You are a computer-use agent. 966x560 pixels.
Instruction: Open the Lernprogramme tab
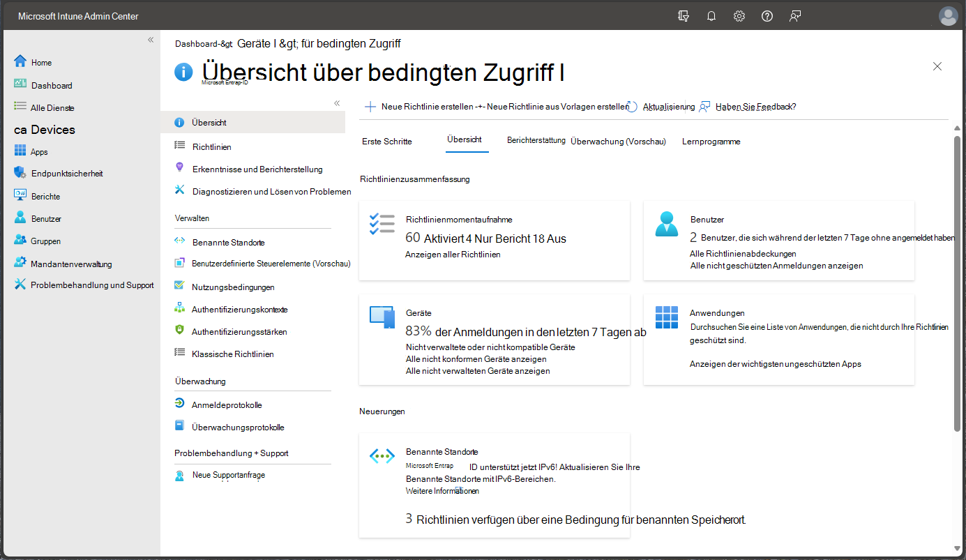click(x=711, y=142)
